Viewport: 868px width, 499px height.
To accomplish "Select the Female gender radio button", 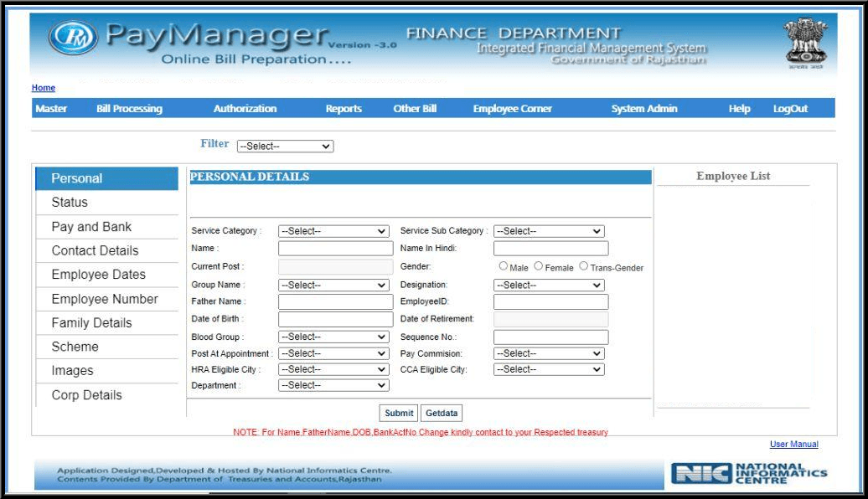I will [538, 266].
